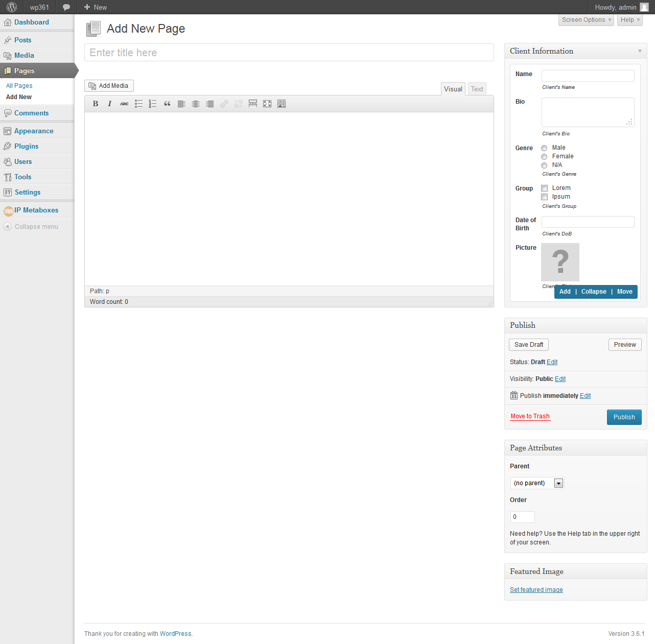The height and width of the screenshot is (644, 655).
Task: Click the client Name input field
Action: click(x=588, y=76)
